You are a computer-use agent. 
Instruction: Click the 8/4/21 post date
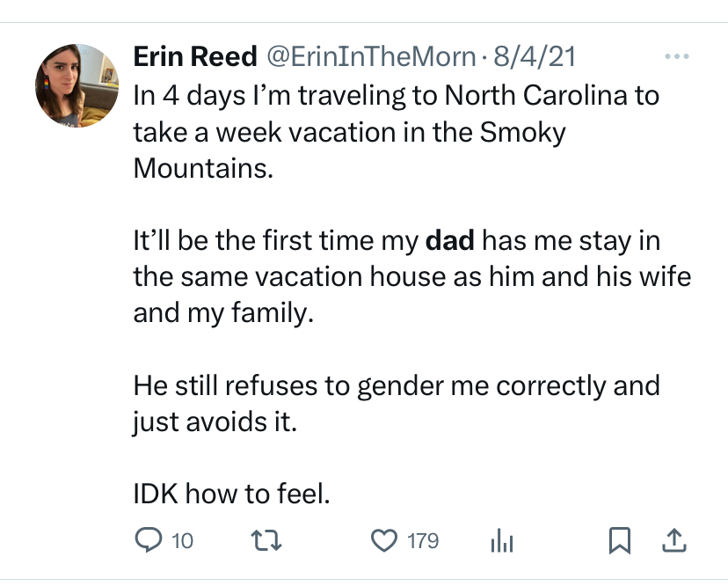coord(534,57)
